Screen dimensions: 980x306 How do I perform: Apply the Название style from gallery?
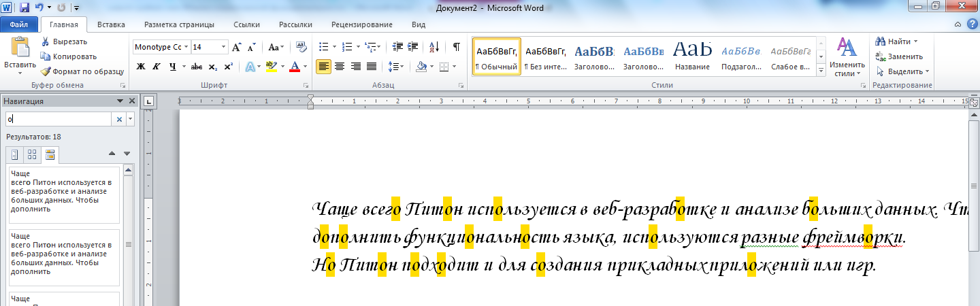[x=692, y=56]
